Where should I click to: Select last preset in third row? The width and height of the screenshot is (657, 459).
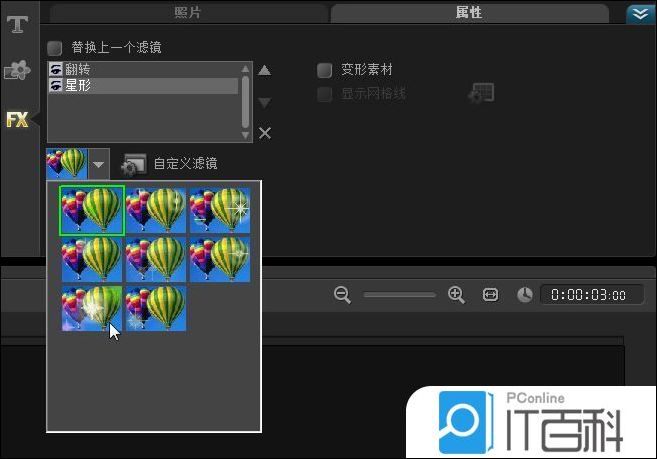[156, 309]
